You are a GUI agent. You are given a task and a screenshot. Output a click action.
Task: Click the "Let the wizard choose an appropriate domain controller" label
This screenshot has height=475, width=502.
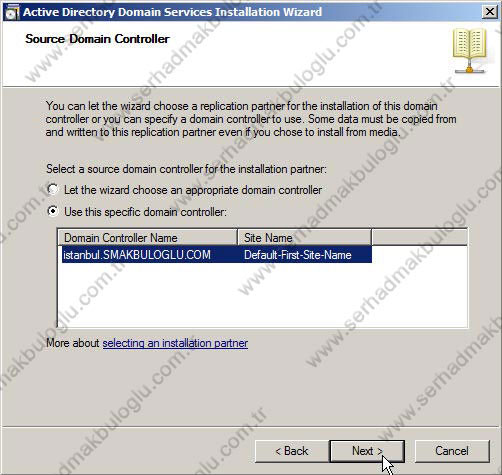click(x=193, y=190)
